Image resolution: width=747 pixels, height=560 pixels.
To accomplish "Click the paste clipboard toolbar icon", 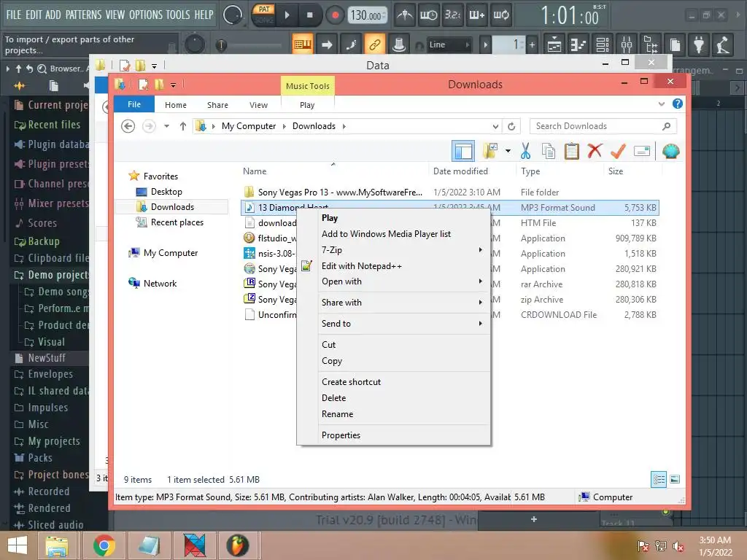I will pyautogui.click(x=572, y=152).
